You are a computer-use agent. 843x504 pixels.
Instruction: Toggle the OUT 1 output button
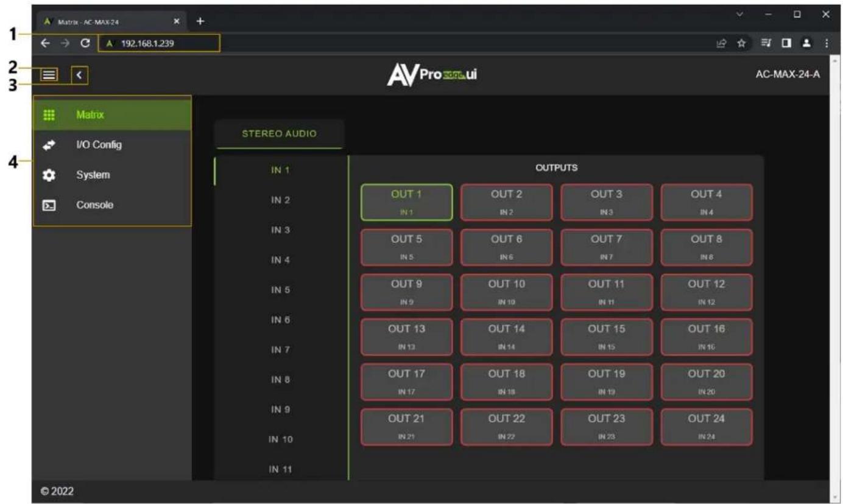406,202
